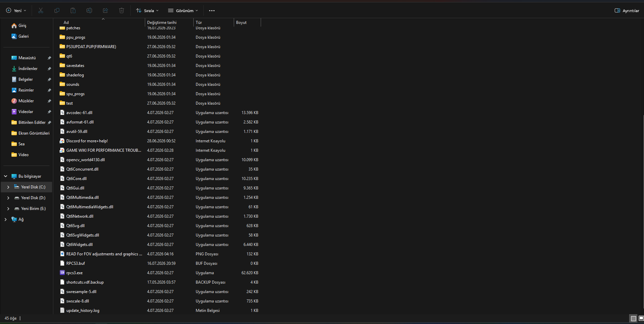Viewport: 644px width, 324px height.
Task: Expand Yerel Disk (C:) tree node
Action: 8,187
